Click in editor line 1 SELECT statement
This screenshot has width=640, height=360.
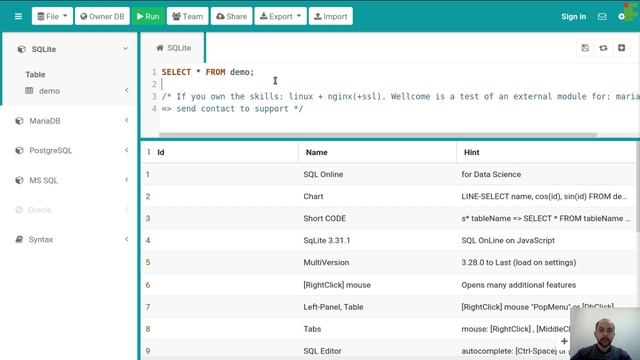[x=208, y=72]
